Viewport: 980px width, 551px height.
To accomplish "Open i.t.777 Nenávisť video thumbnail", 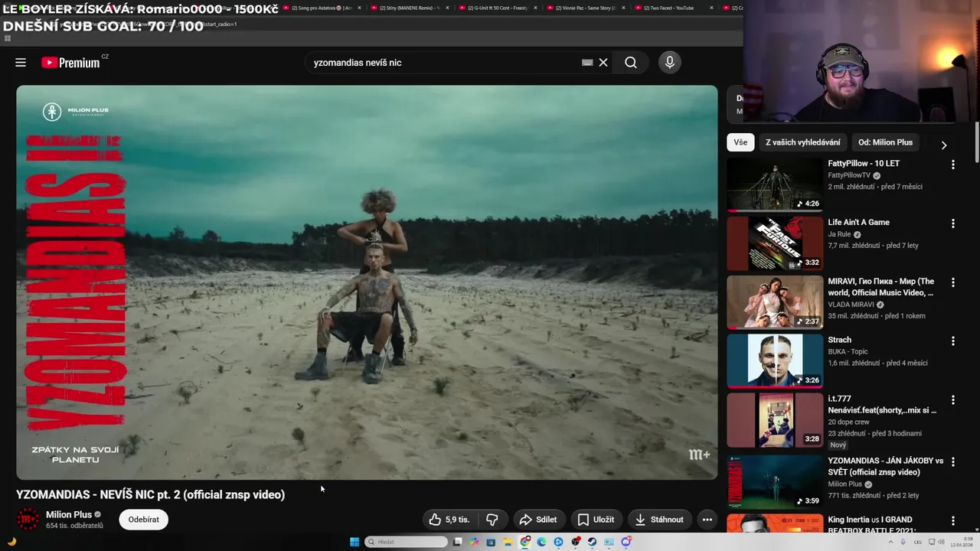I will 775,420.
